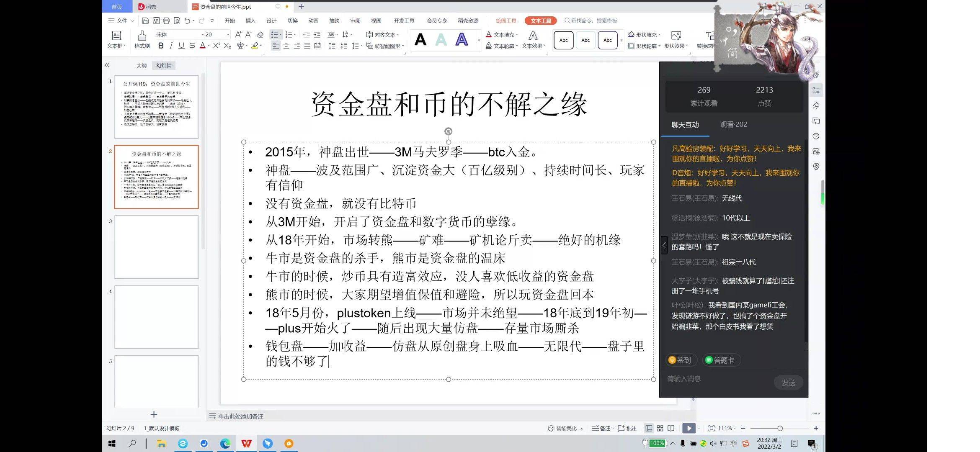Toggle normal view in status bar
This screenshot has height=452, width=980.
click(x=649, y=428)
